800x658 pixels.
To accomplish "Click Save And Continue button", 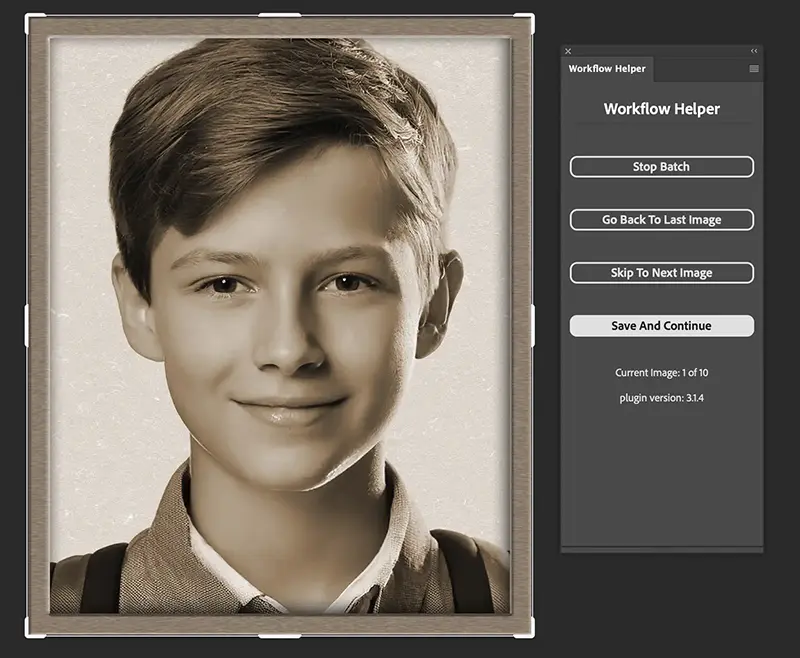I will click(661, 326).
